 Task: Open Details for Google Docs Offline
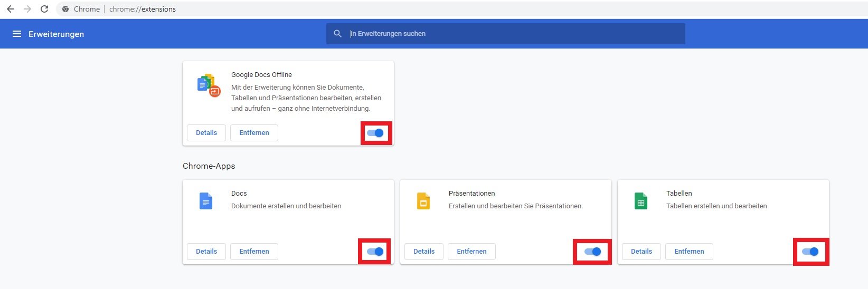point(206,133)
